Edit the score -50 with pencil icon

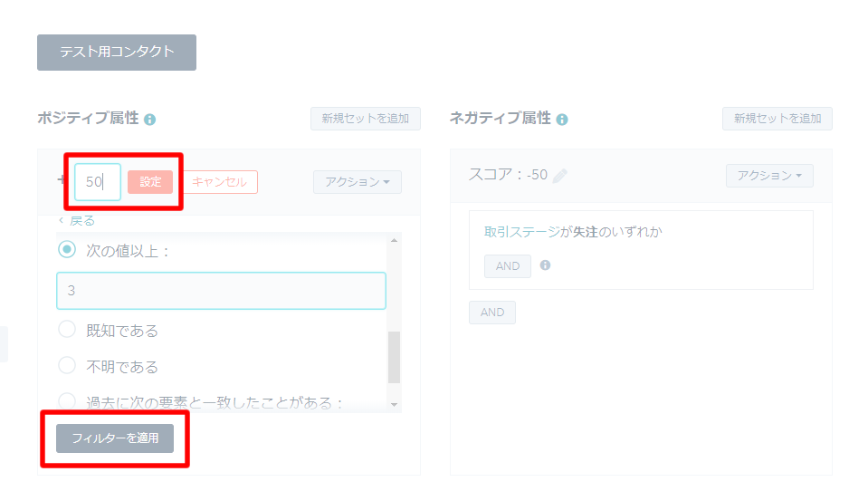(x=559, y=176)
